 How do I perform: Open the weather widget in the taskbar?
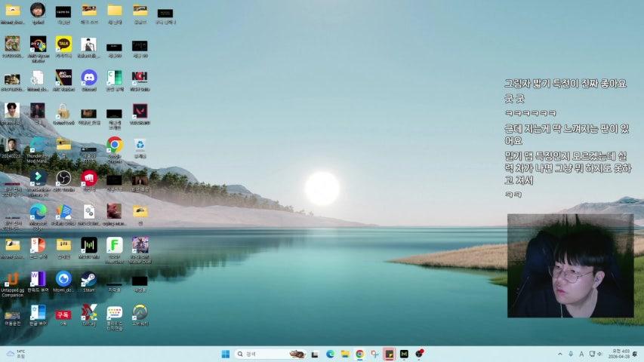pos(15,354)
